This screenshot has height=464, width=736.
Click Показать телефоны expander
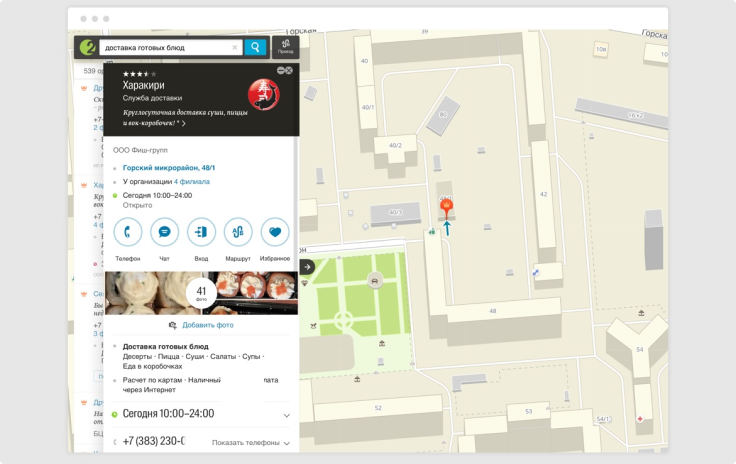[250, 442]
